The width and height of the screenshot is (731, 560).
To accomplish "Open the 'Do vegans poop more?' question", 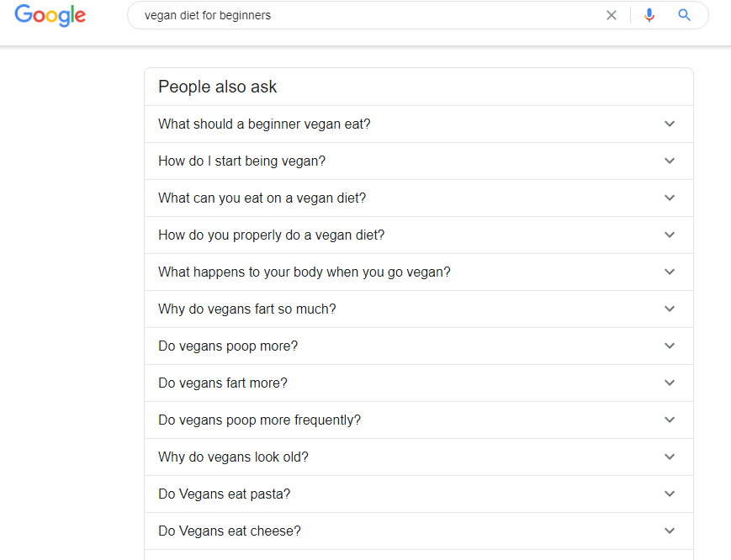I will 419,346.
